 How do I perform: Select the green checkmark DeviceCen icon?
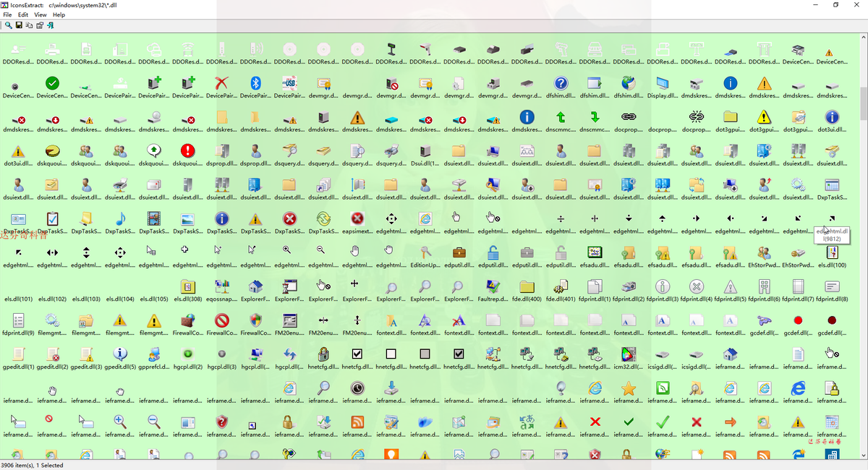(x=52, y=83)
